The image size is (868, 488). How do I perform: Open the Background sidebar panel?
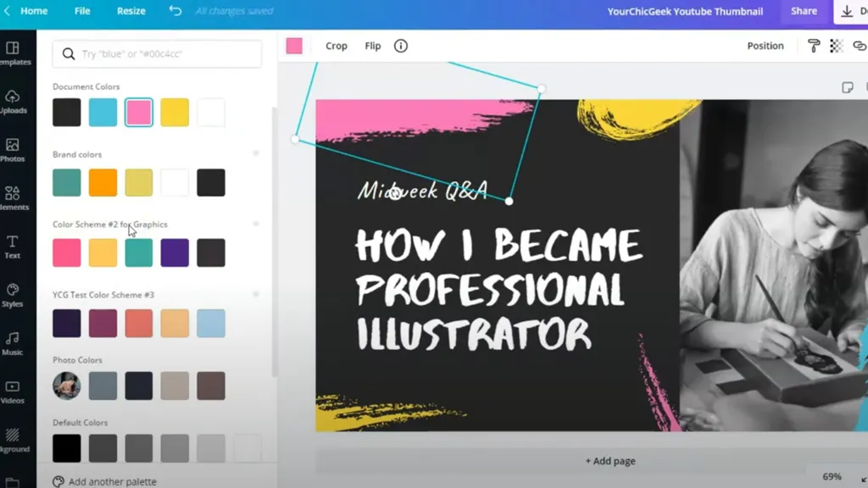14,441
